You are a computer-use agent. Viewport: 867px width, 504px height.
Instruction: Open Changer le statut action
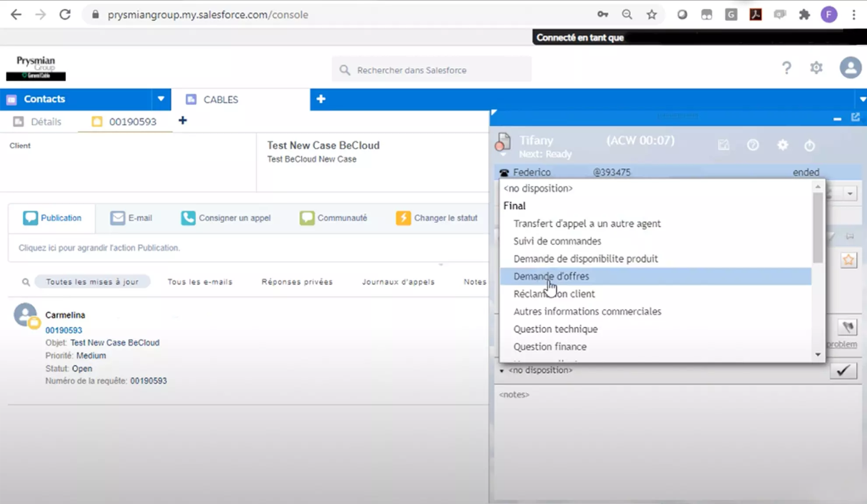pos(437,218)
